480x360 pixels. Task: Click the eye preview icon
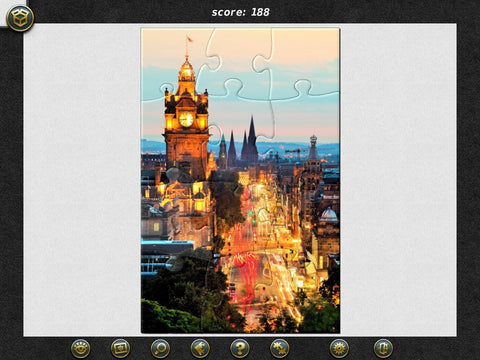coord(81,349)
